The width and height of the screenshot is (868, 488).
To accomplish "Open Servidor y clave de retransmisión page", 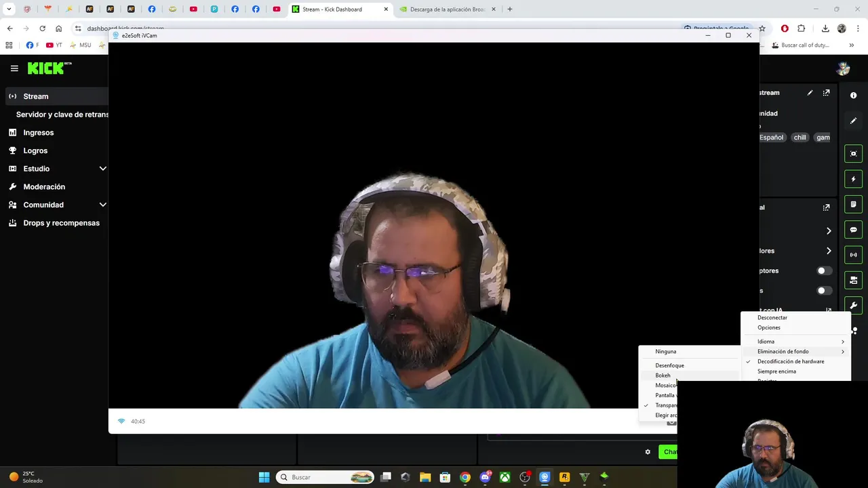I will (62, 115).
